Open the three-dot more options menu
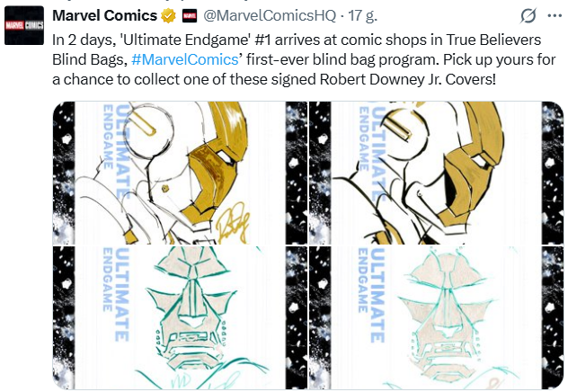Screen dimensions: 568x392 coord(555,16)
